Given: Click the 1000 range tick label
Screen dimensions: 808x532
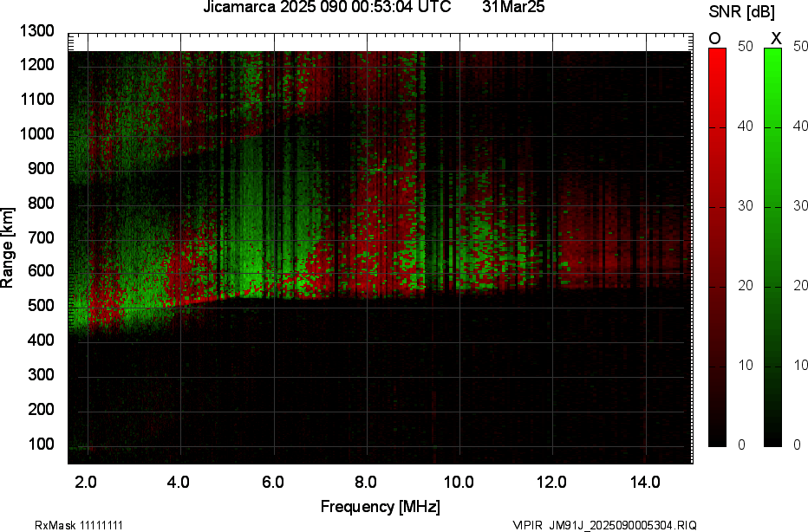Looking at the screenshot, I should [x=36, y=134].
